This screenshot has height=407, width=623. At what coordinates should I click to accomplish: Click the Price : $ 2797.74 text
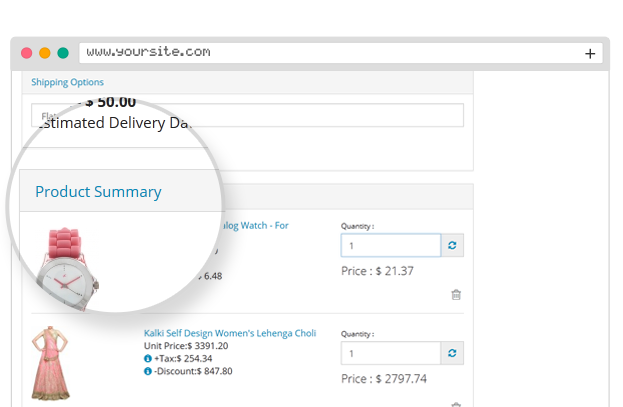384,379
